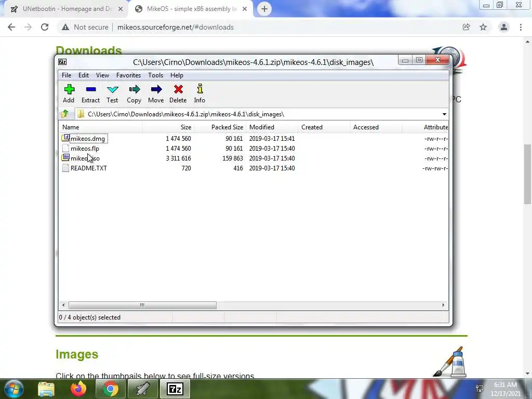532x399 pixels.
Task: Click the Extract toolbar icon
Action: point(90,89)
